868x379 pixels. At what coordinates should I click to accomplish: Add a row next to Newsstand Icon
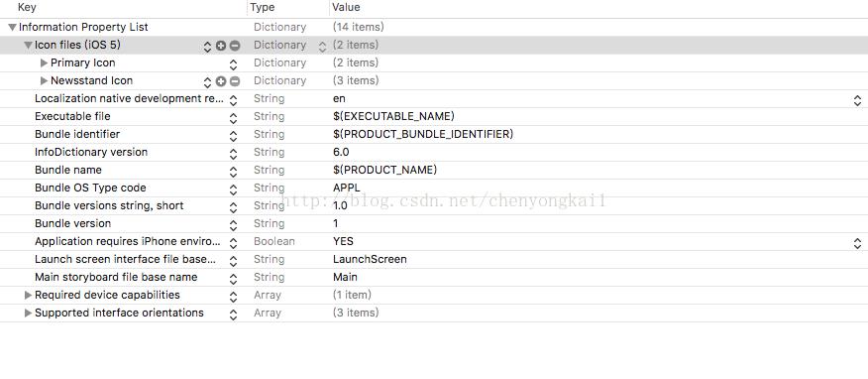tap(221, 81)
